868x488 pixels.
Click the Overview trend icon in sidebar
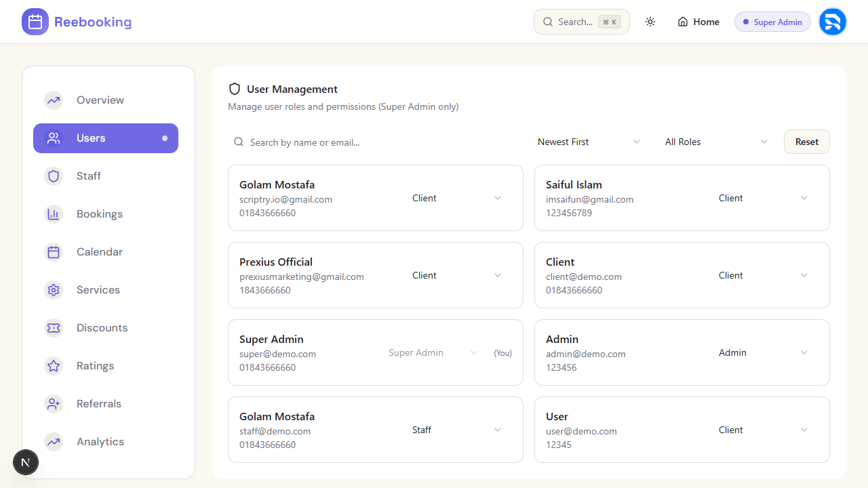coord(54,100)
